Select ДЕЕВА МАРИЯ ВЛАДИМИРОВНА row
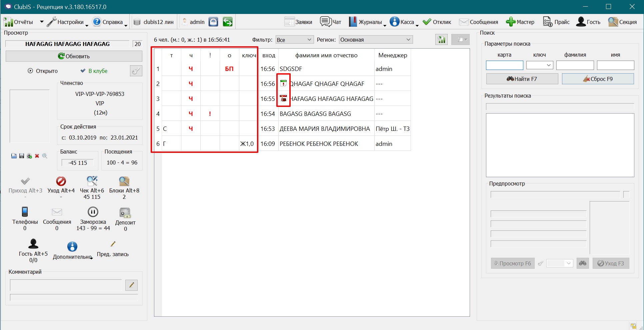The height and width of the screenshot is (330, 644). click(x=283, y=129)
